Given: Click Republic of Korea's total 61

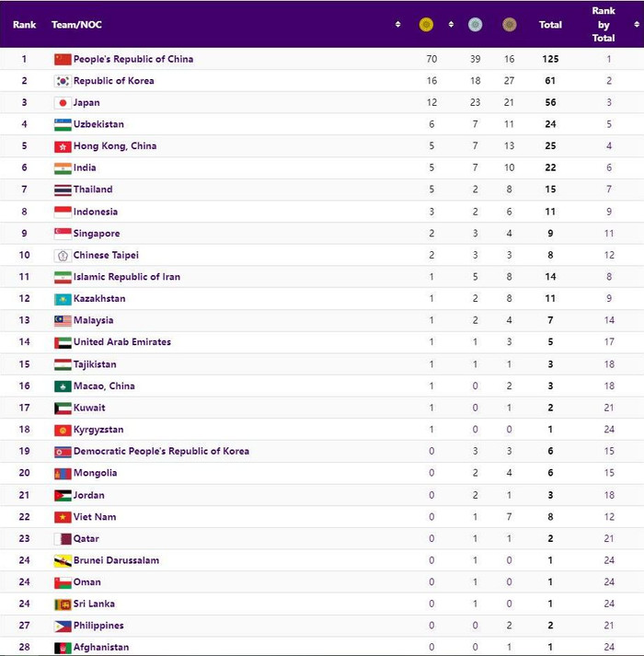Looking at the screenshot, I should [550, 81].
